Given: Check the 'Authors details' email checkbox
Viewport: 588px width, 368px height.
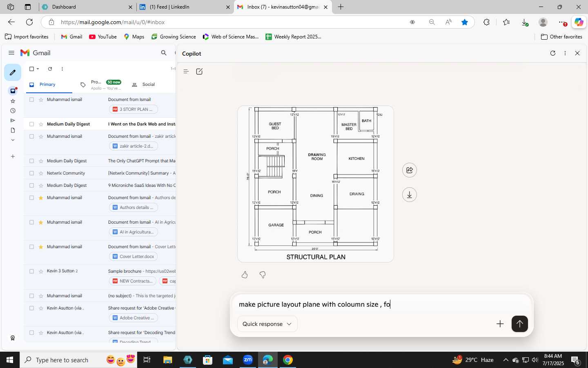Looking at the screenshot, I should pos(31,197).
